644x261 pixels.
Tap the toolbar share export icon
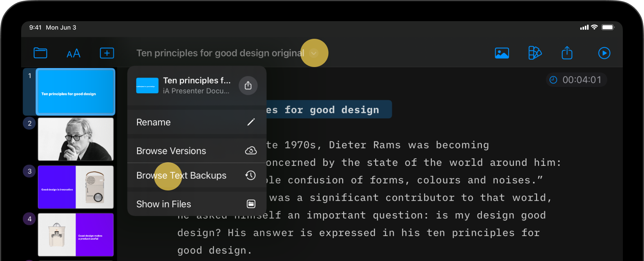tap(567, 53)
